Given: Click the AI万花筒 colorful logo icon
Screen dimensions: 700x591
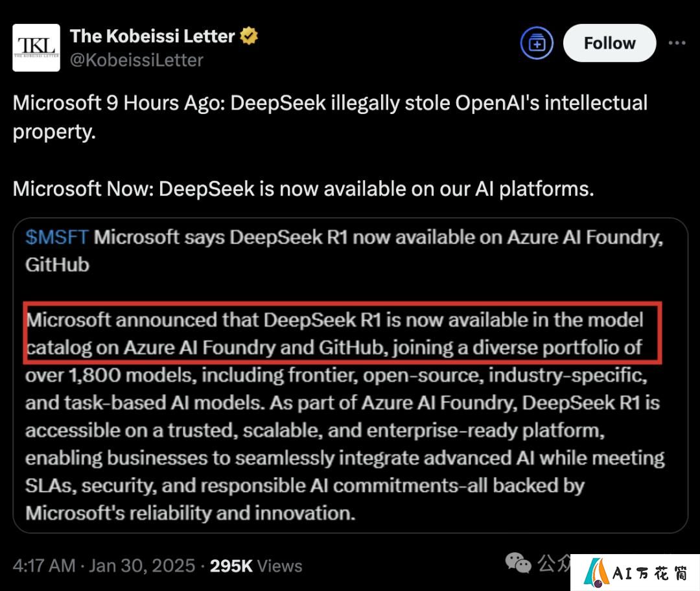Looking at the screenshot, I should click(x=596, y=573).
